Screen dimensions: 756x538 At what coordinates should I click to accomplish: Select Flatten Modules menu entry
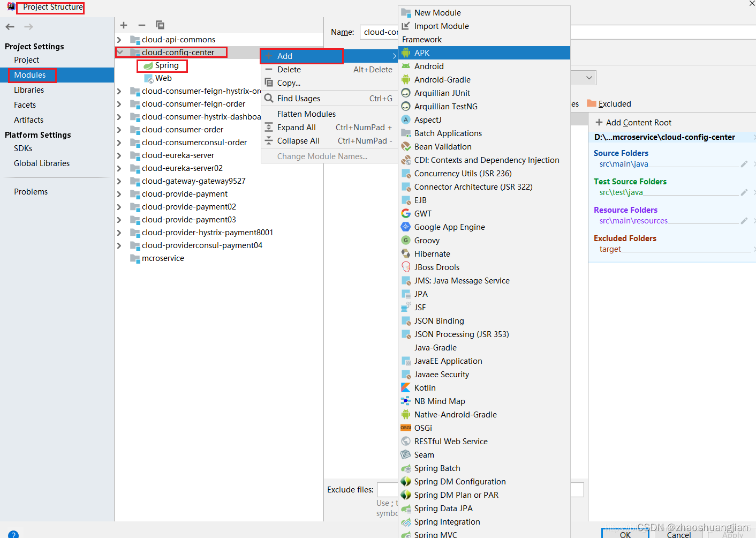(329, 114)
